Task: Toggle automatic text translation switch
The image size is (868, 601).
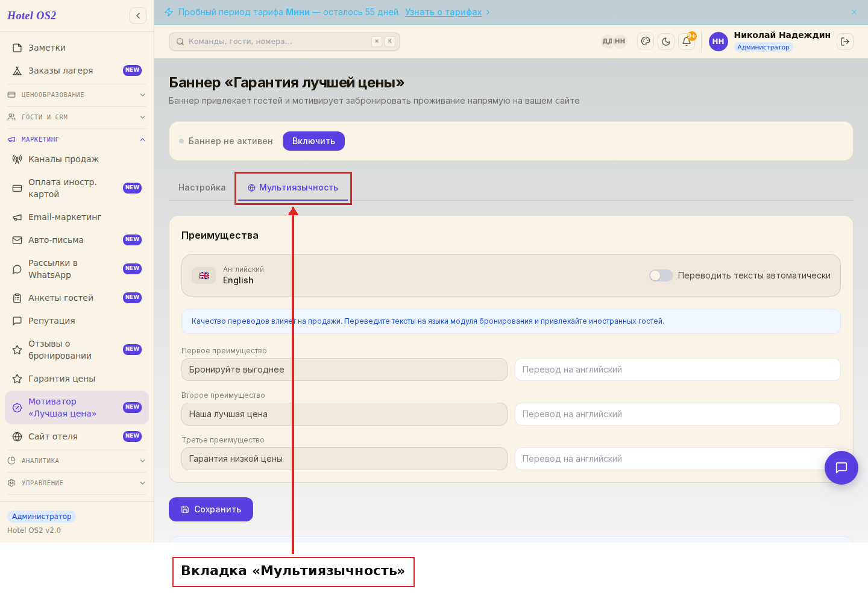Action: pyautogui.click(x=661, y=275)
